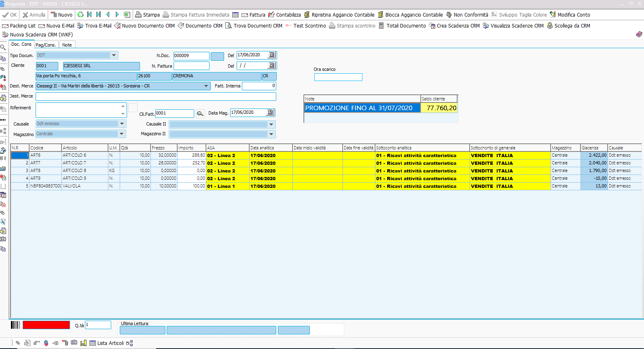Click the magnifier search icon in left sidebar
This screenshot has width=644, height=349.
(x=3, y=48)
